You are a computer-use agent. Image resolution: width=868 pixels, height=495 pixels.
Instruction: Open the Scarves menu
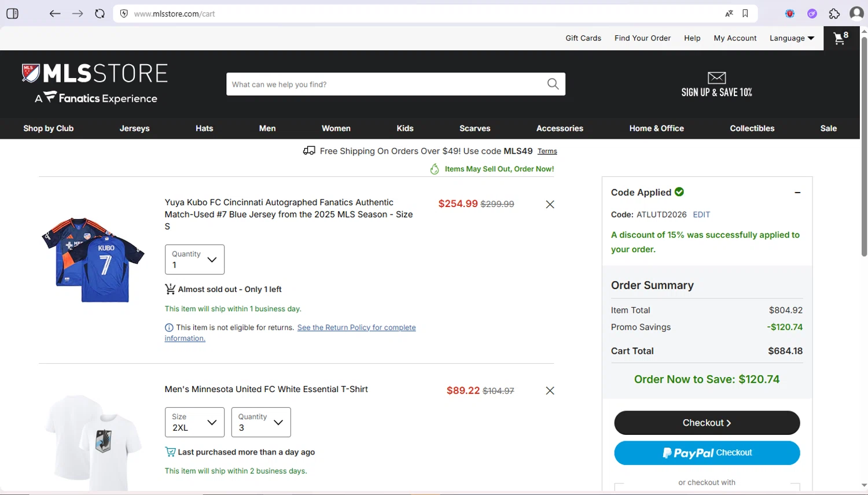point(475,128)
